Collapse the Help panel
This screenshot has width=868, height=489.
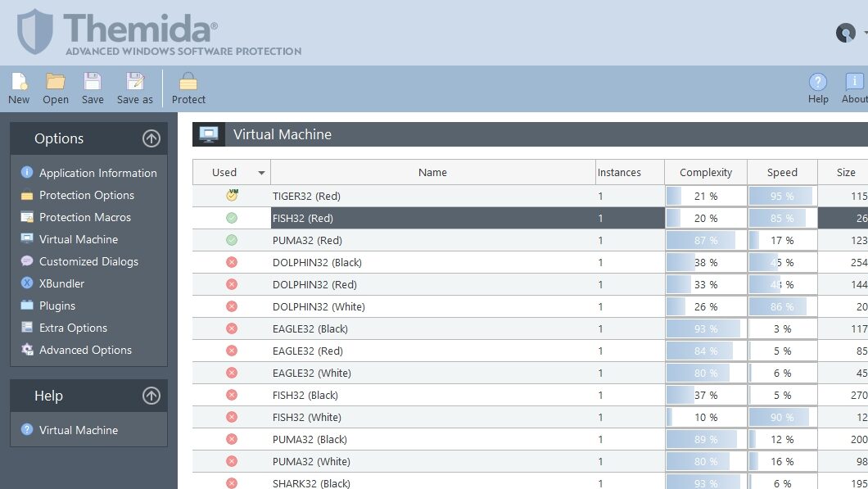point(151,396)
